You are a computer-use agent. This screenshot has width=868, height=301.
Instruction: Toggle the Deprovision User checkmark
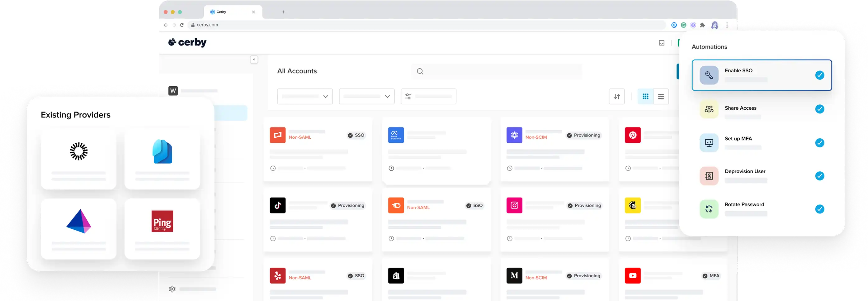click(x=819, y=176)
